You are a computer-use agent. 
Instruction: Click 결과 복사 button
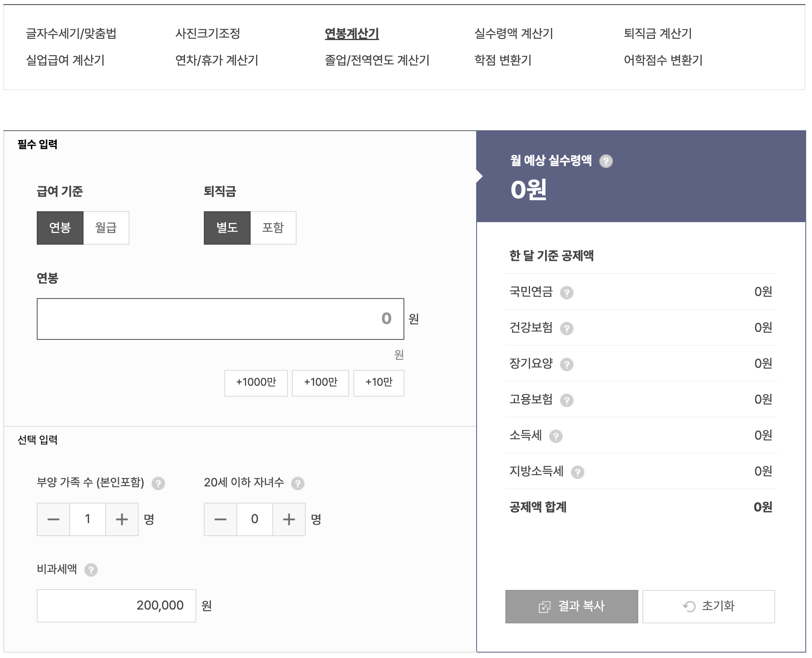571,607
